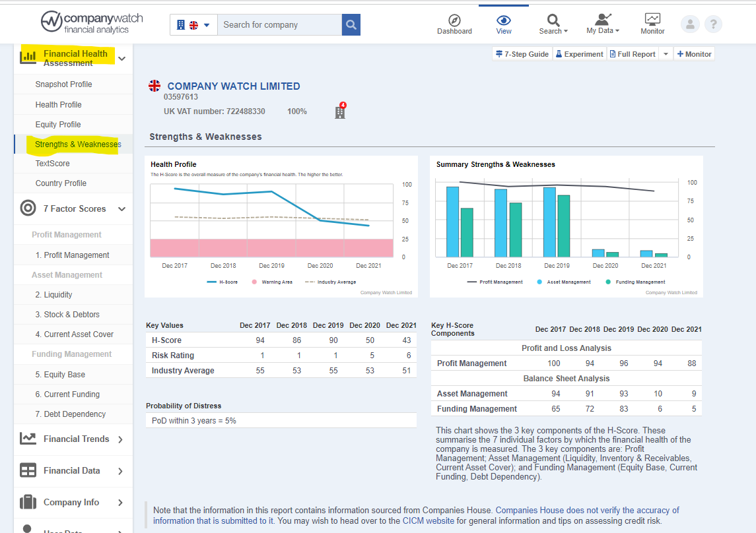The width and height of the screenshot is (756, 533).
Task: Toggle Warning Area legend entry
Action: tap(272, 282)
